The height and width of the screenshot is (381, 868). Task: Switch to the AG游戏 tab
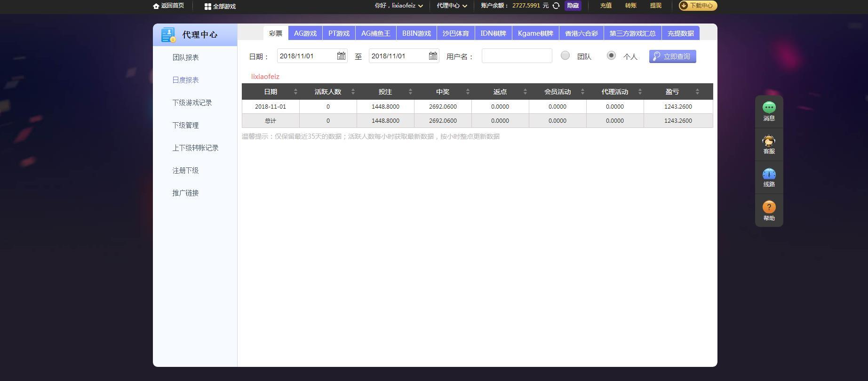click(x=305, y=33)
